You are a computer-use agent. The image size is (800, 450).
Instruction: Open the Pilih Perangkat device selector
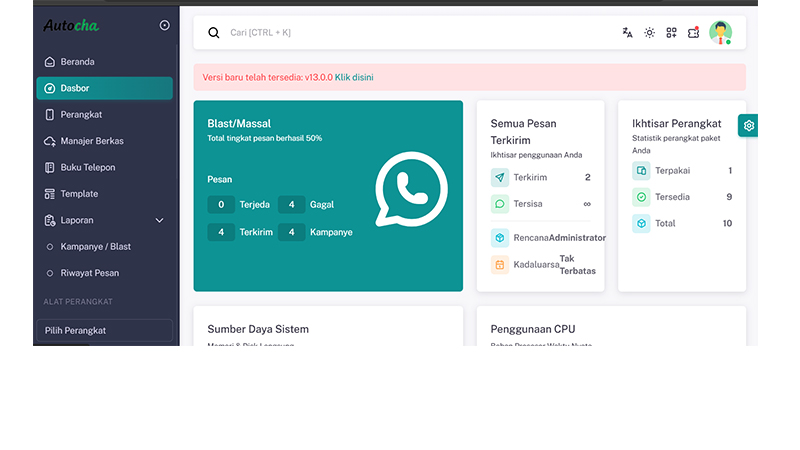coord(105,331)
